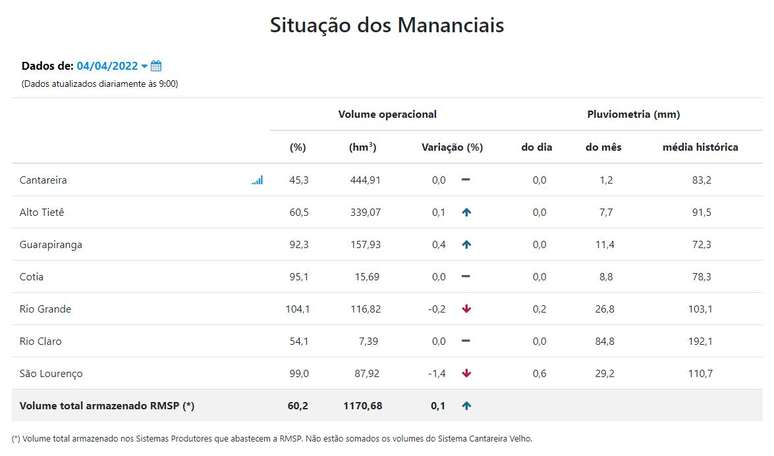
Task: Click Guarapiranga up arrow variation icon
Action: click(x=466, y=244)
